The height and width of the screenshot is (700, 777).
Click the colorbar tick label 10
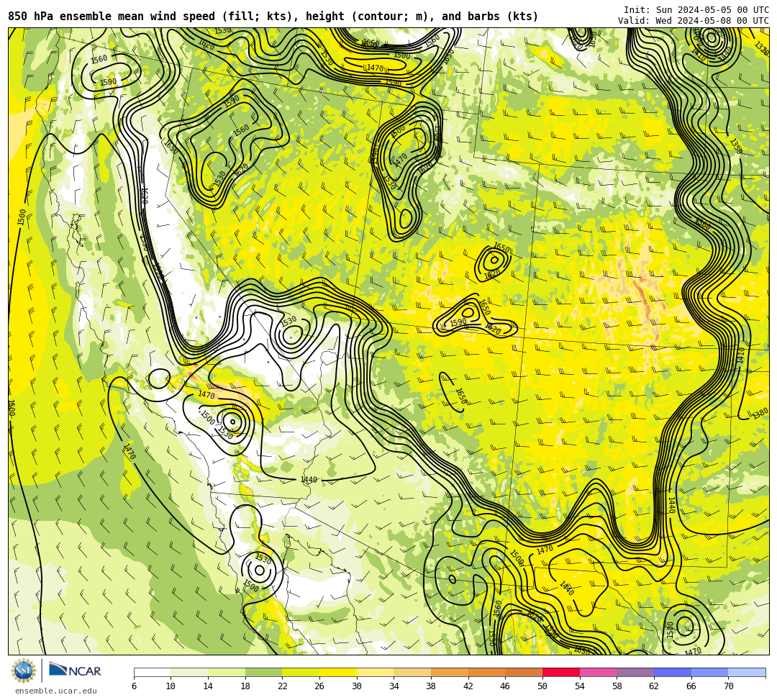(171, 686)
